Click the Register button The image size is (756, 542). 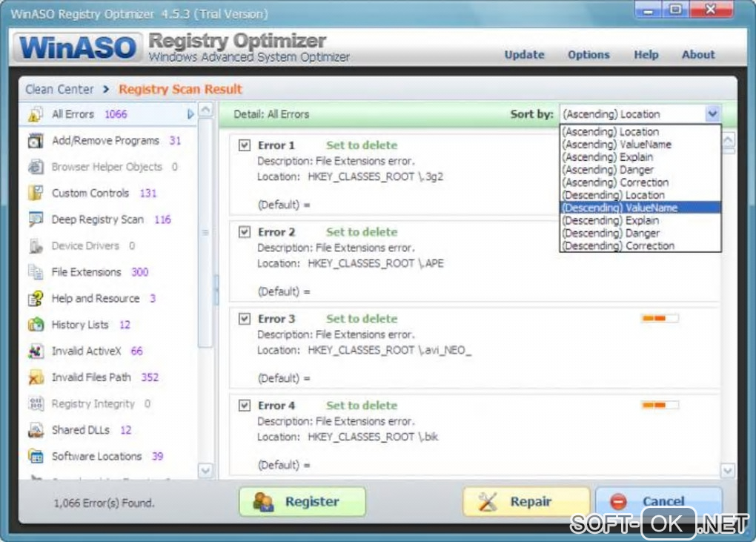(302, 502)
